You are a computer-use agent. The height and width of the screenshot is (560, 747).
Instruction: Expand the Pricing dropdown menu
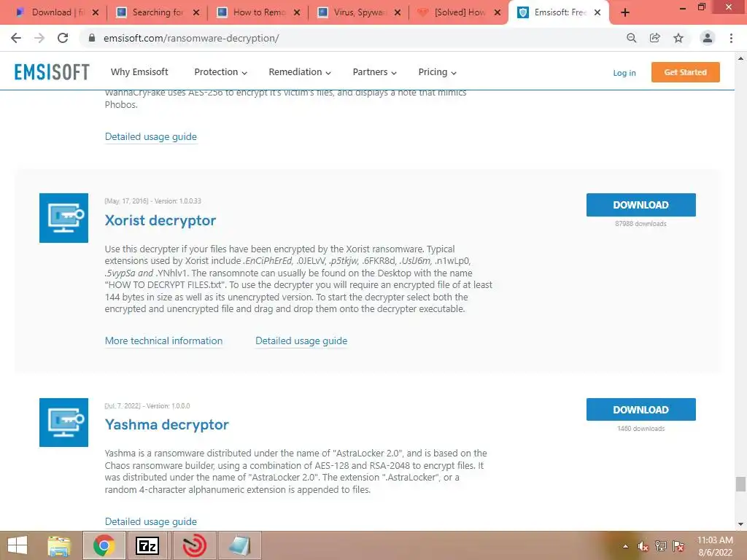[438, 72]
